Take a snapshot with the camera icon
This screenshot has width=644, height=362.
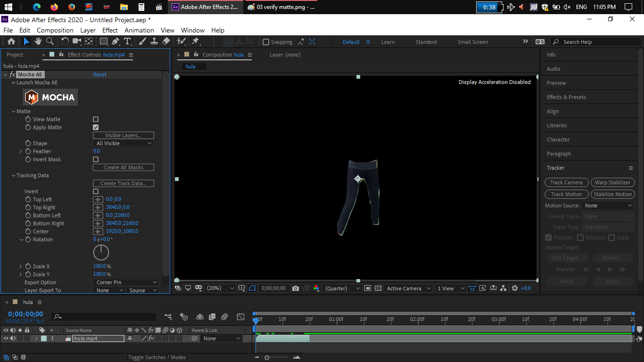point(296,288)
